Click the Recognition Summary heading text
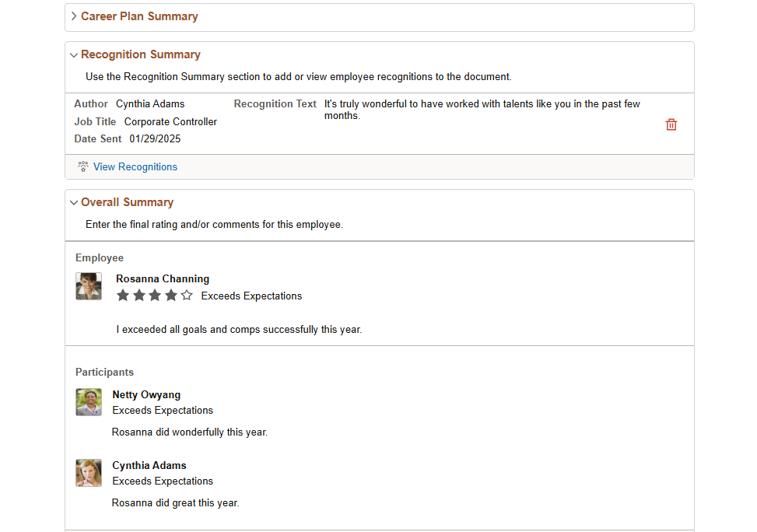 [141, 54]
